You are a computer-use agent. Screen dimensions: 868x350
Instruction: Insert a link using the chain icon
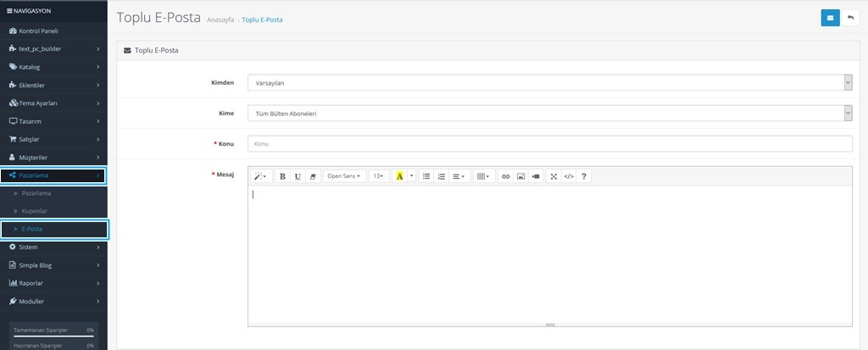click(x=506, y=176)
